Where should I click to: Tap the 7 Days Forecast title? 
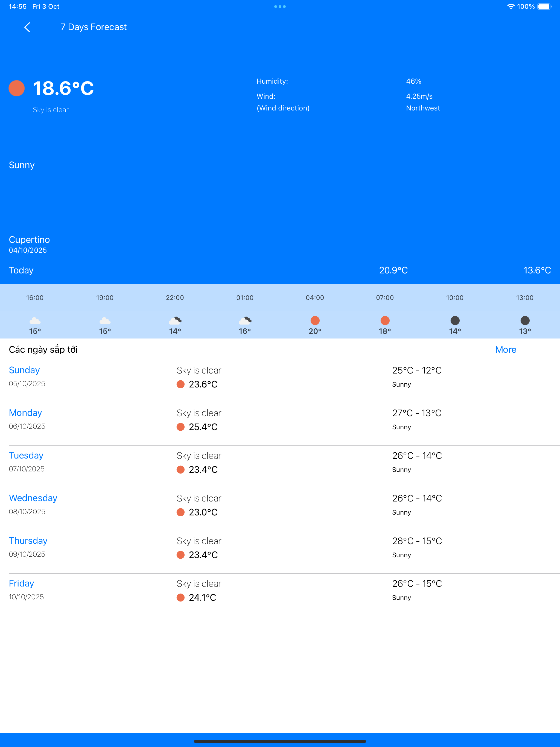point(93,27)
